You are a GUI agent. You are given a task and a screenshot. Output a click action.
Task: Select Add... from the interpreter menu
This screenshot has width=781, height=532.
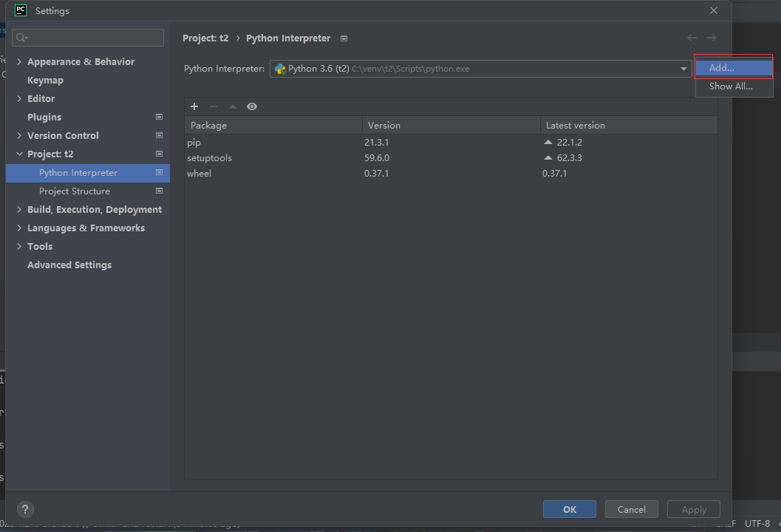point(734,68)
